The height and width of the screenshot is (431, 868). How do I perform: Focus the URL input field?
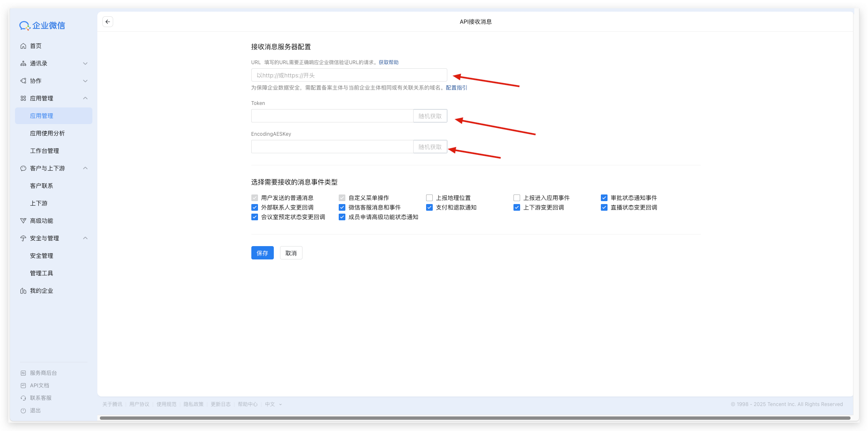(349, 75)
